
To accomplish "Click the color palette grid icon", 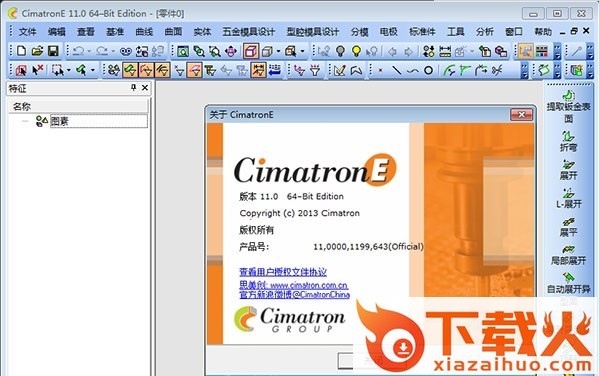I will tap(542, 51).
